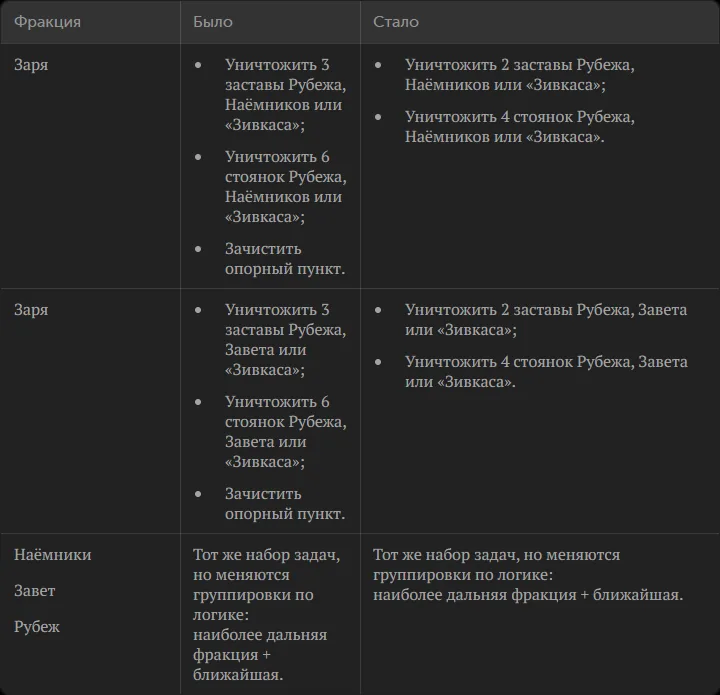Click 'Уничтожить 6 стоянок Рубежа, Наёмников' entry
720x695 pixels.
pyautogui.click(x=285, y=186)
